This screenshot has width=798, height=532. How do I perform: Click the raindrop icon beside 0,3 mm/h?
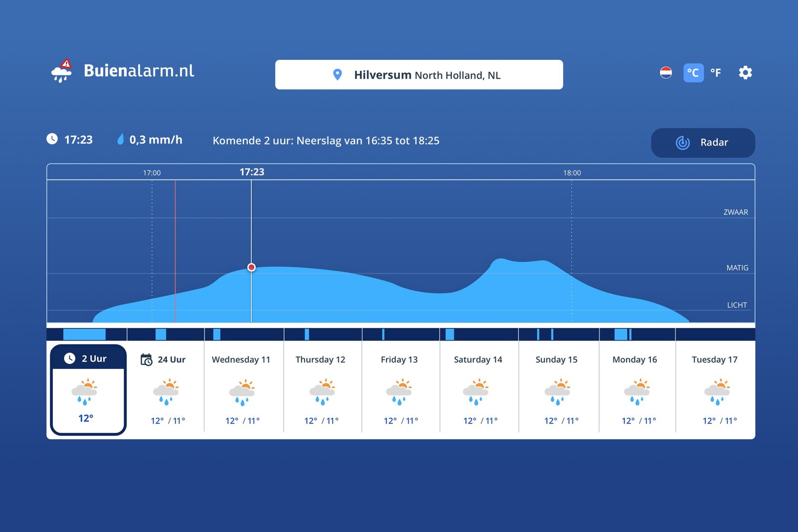(x=120, y=140)
